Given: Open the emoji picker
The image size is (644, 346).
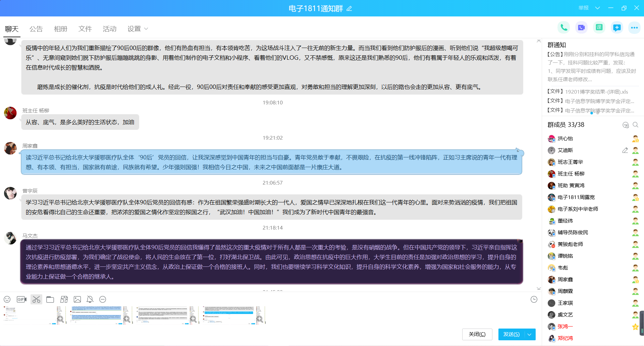Looking at the screenshot, I should point(7,299).
